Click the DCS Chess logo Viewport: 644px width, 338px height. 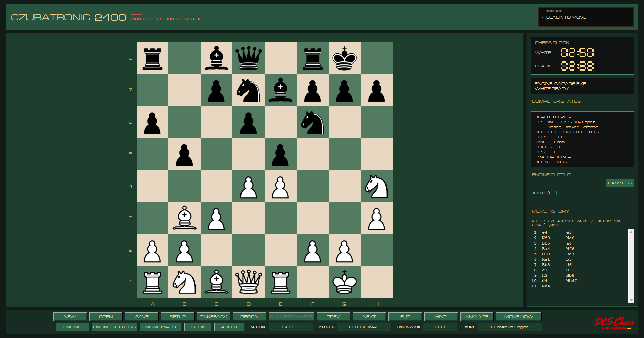(x=614, y=323)
